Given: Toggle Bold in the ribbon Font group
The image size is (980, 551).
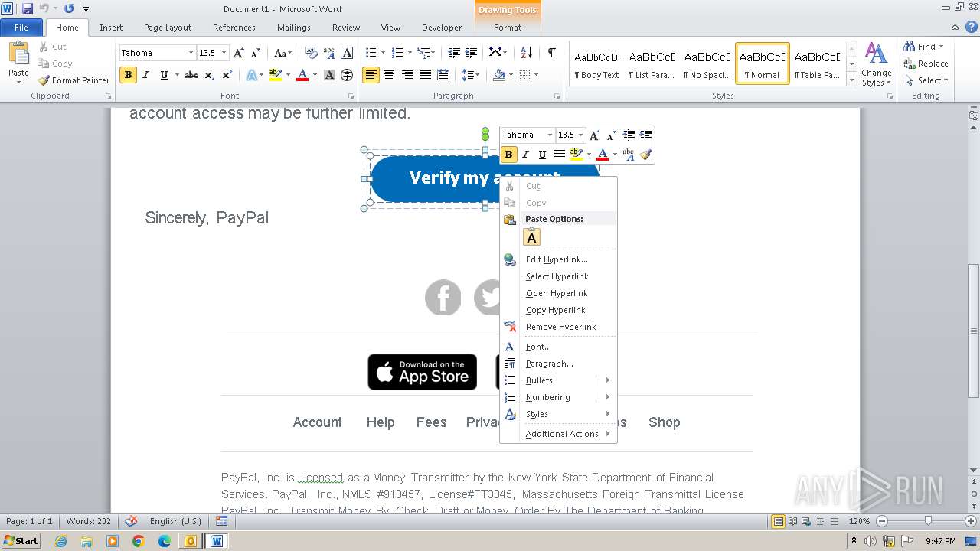Looking at the screenshot, I should coord(128,75).
